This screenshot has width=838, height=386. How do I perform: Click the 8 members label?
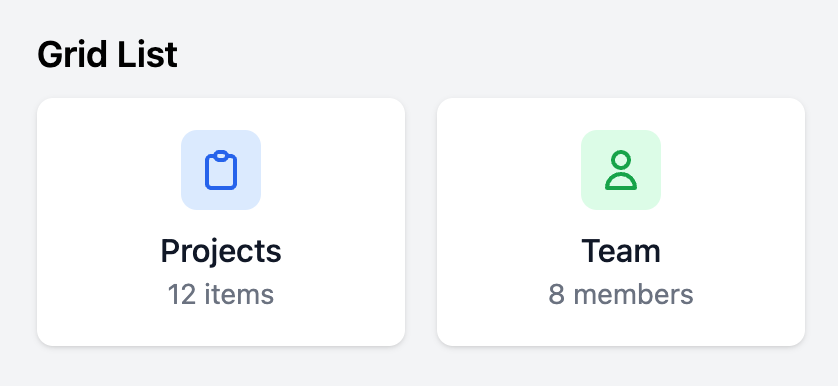coord(621,294)
